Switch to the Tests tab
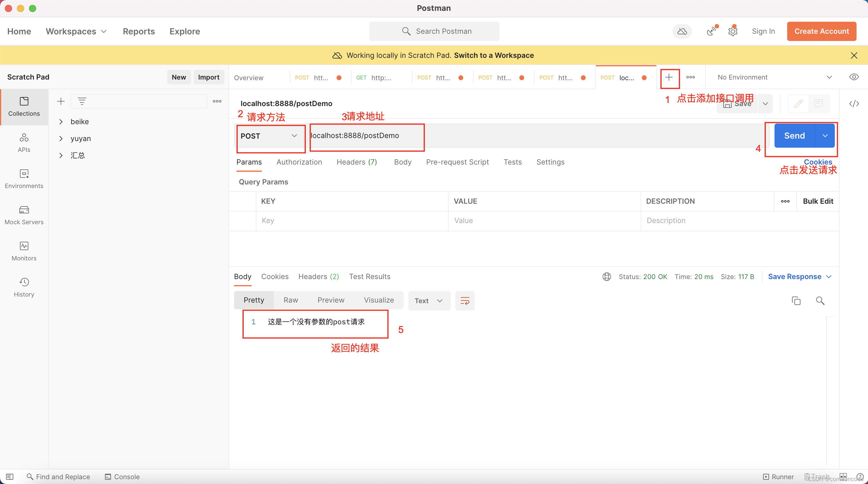The height and width of the screenshot is (484, 868). (x=512, y=162)
